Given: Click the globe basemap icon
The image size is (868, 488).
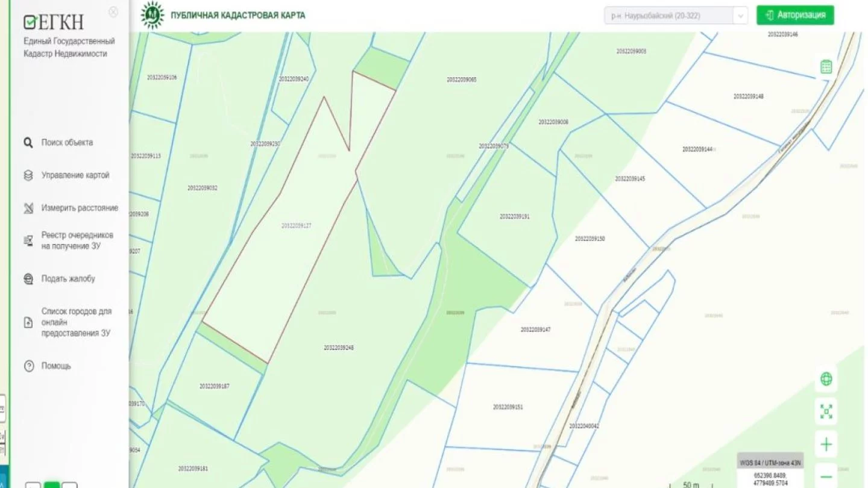Looking at the screenshot, I should pos(826,379).
